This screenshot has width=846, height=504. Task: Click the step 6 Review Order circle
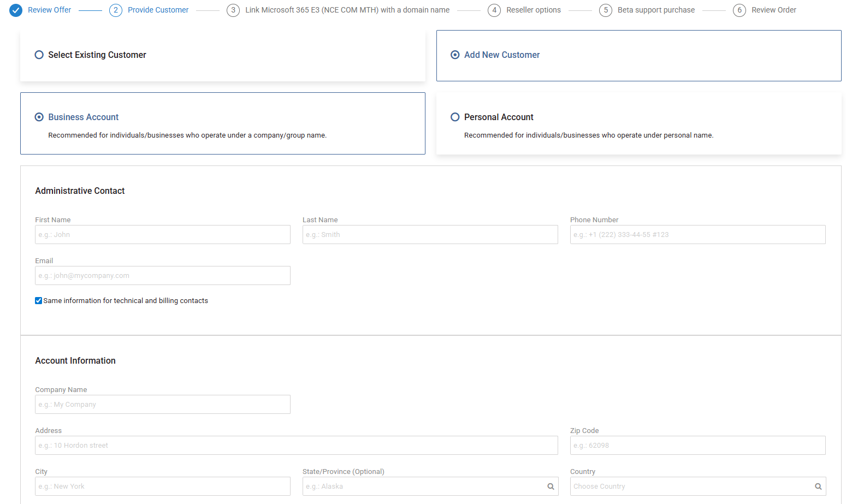point(739,10)
